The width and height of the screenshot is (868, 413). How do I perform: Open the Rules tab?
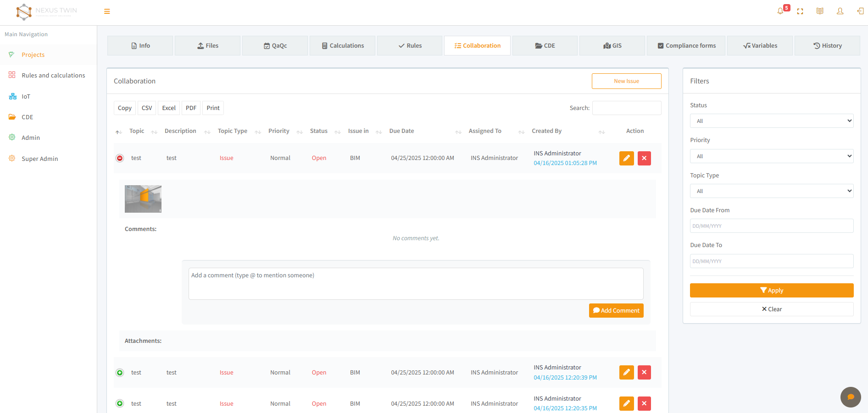tap(410, 46)
